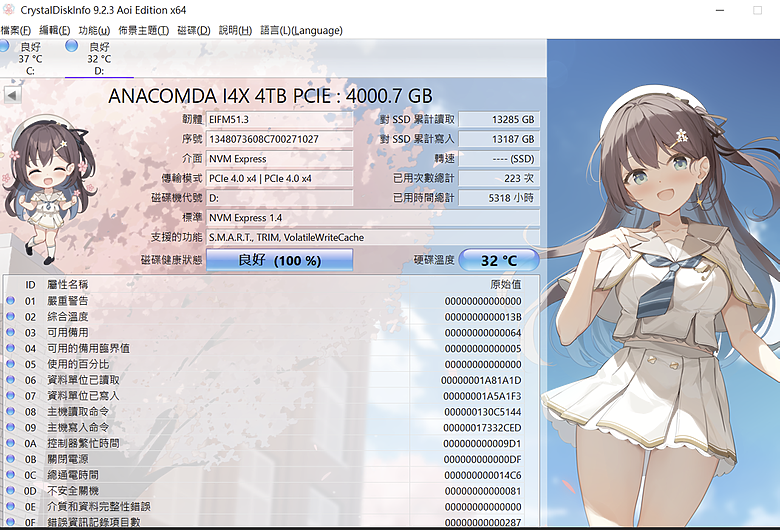Click the health status 良好 (100 %) button
Viewport: 780px width, 530px height.
pos(280,260)
